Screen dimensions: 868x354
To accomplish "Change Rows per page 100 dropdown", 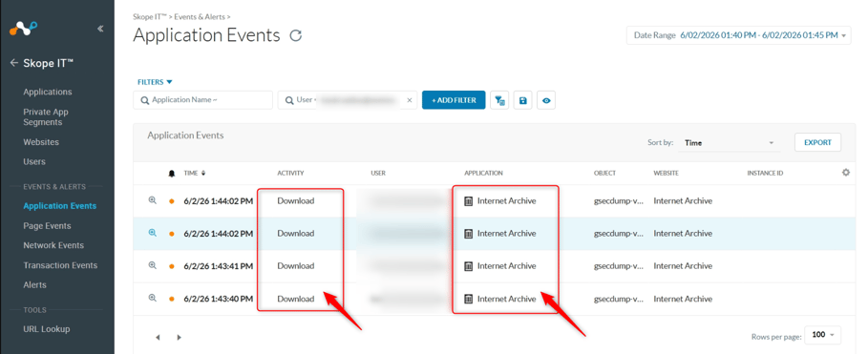I will (822, 335).
